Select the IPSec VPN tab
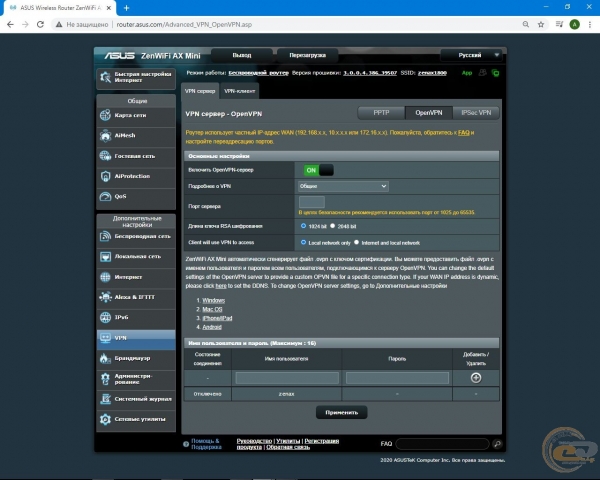 point(476,113)
